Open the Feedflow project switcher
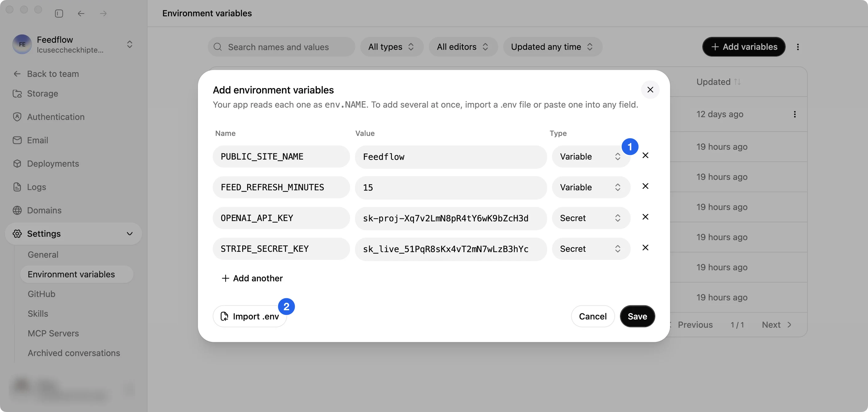This screenshot has width=868, height=412. click(129, 44)
